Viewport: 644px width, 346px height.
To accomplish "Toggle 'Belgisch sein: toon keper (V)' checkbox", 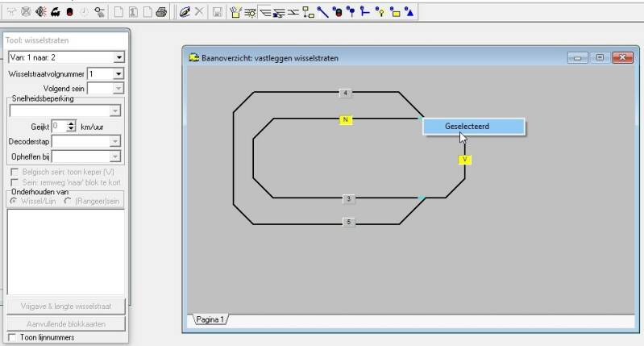I will tap(15, 172).
